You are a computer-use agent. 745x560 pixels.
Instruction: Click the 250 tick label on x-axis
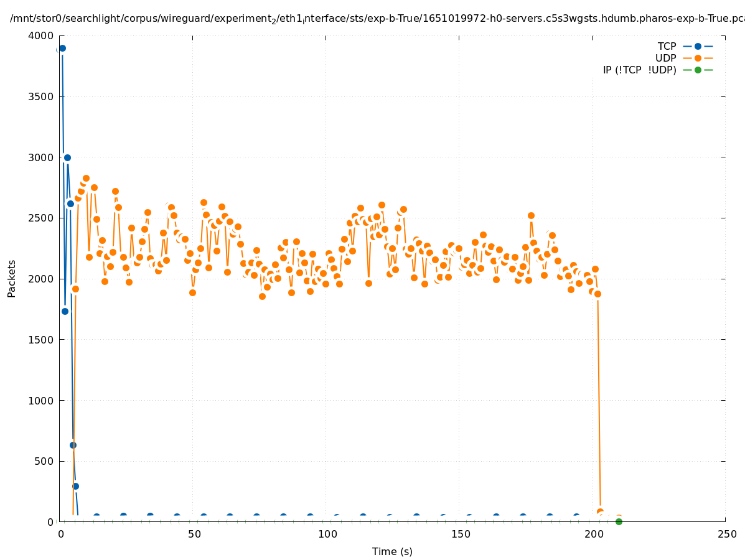pos(726,534)
